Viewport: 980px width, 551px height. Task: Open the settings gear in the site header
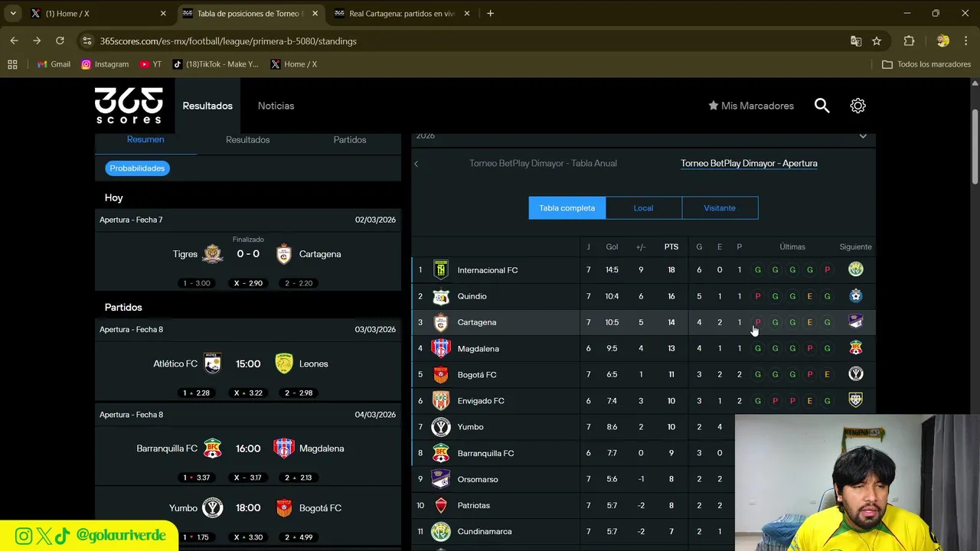pos(857,106)
